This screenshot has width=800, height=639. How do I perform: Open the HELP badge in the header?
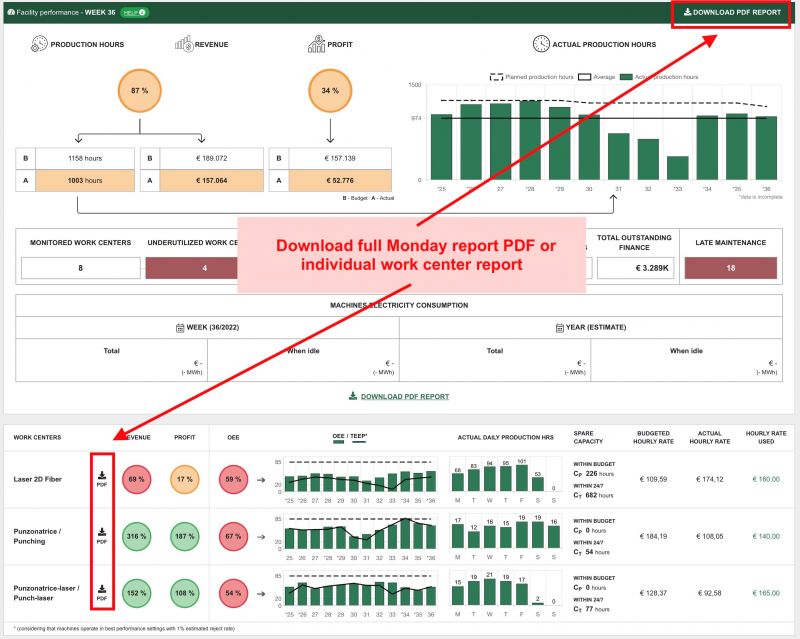tap(134, 13)
